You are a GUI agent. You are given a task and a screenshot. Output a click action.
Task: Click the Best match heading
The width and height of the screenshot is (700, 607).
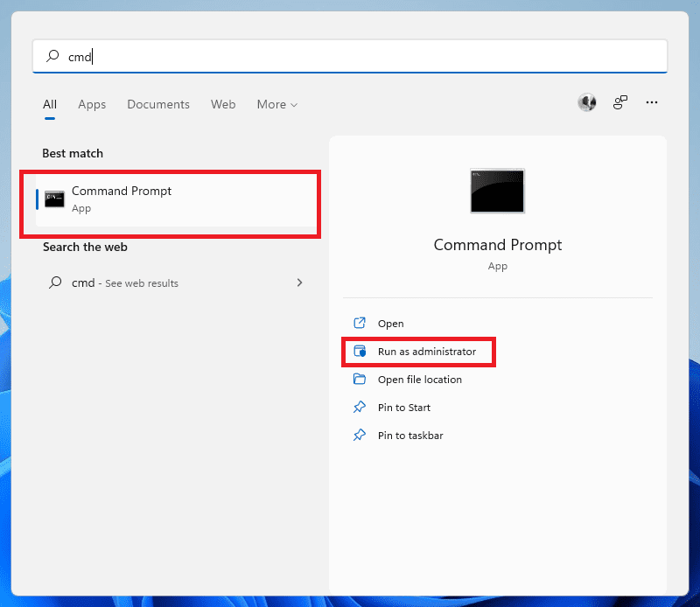[73, 154]
